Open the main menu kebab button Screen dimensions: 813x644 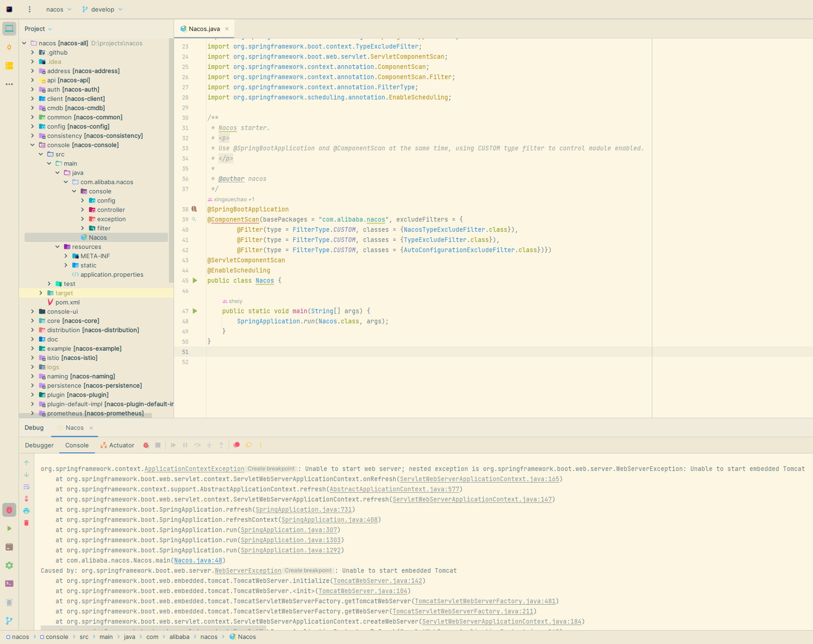[x=30, y=9]
